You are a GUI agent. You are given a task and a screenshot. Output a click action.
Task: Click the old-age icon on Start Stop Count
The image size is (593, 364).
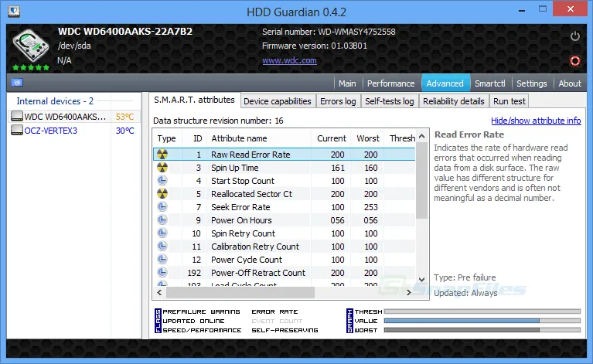click(162, 180)
